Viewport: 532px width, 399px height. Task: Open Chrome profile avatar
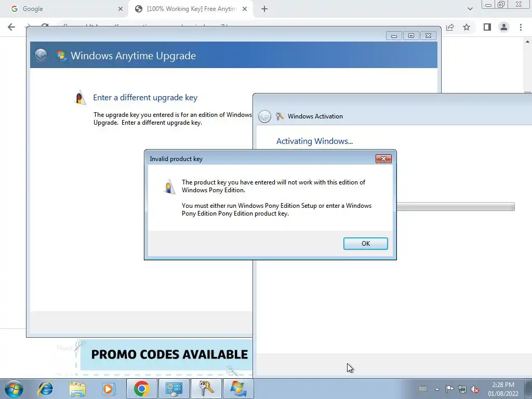tap(504, 27)
